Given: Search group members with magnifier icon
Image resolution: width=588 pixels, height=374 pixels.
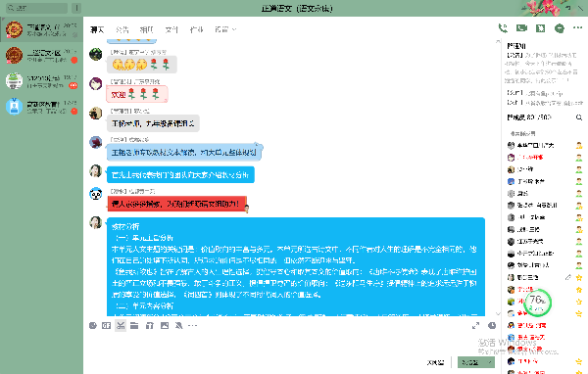Looking at the screenshot, I should pyautogui.click(x=579, y=117).
